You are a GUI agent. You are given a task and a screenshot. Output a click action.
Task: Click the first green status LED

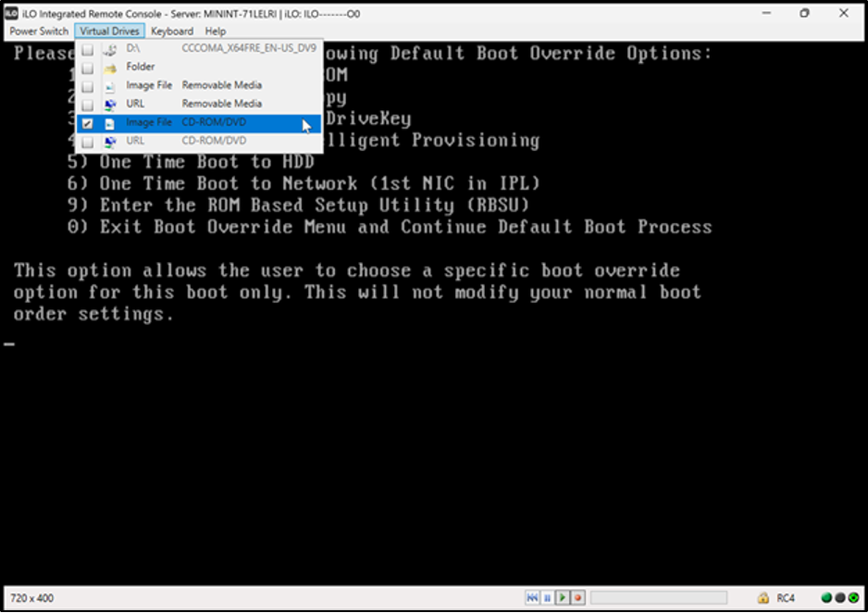(x=826, y=598)
